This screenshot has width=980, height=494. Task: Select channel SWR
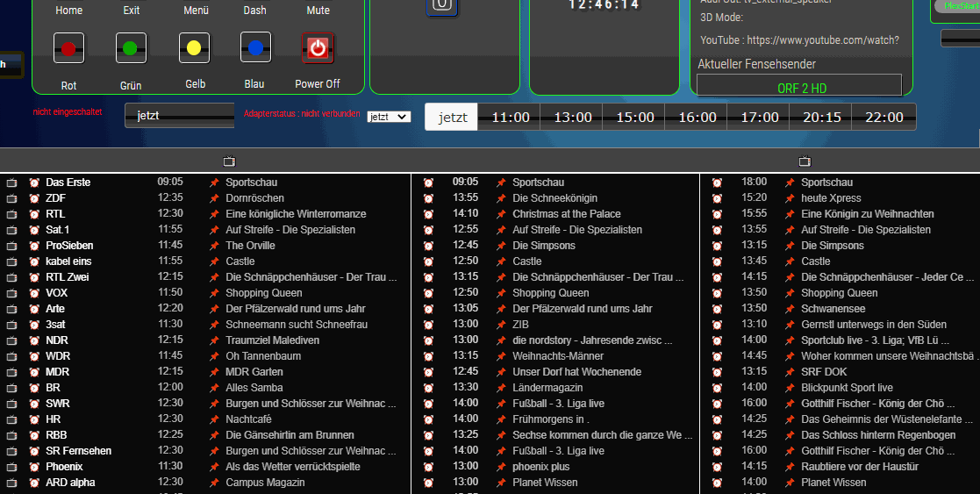[58, 404]
